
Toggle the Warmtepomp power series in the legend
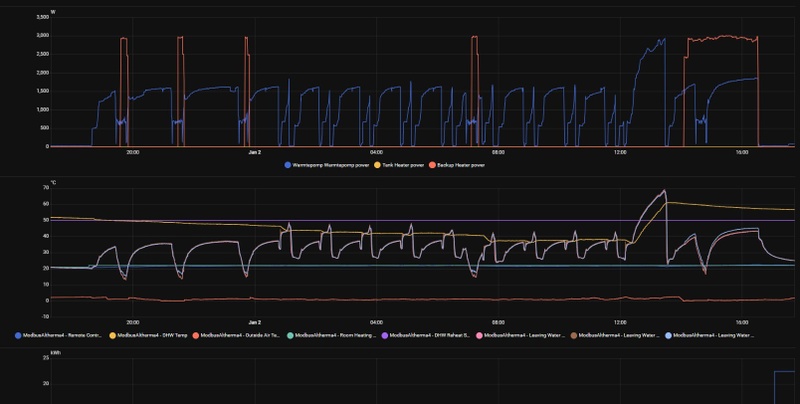coord(331,165)
